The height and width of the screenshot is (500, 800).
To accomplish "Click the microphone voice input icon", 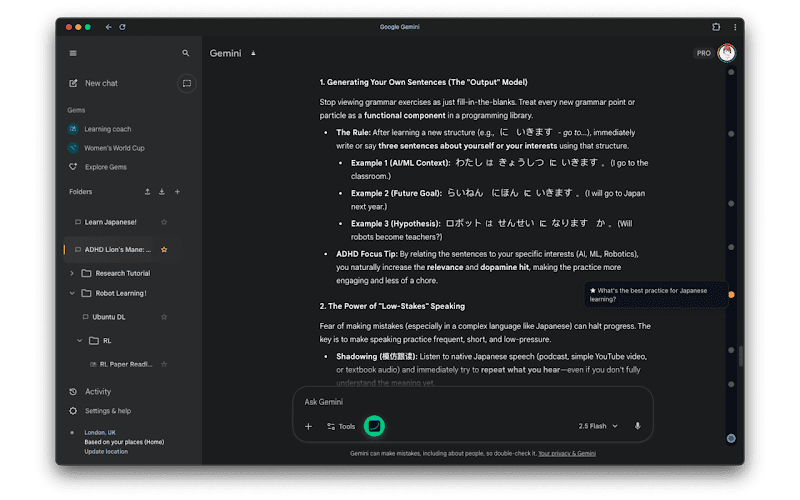I will pos(637,426).
